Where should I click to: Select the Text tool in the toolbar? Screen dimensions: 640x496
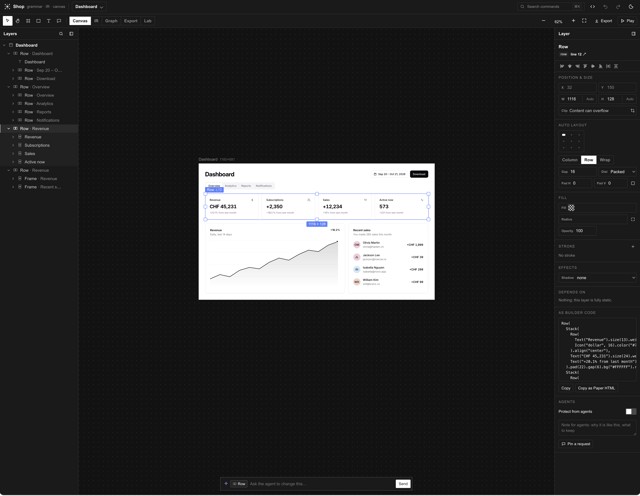pos(49,21)
